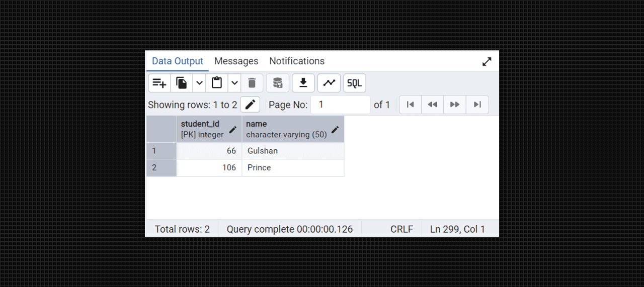Open the Graph Visualiser
This screenshot has height=287, width=644.
coord(329,83)
